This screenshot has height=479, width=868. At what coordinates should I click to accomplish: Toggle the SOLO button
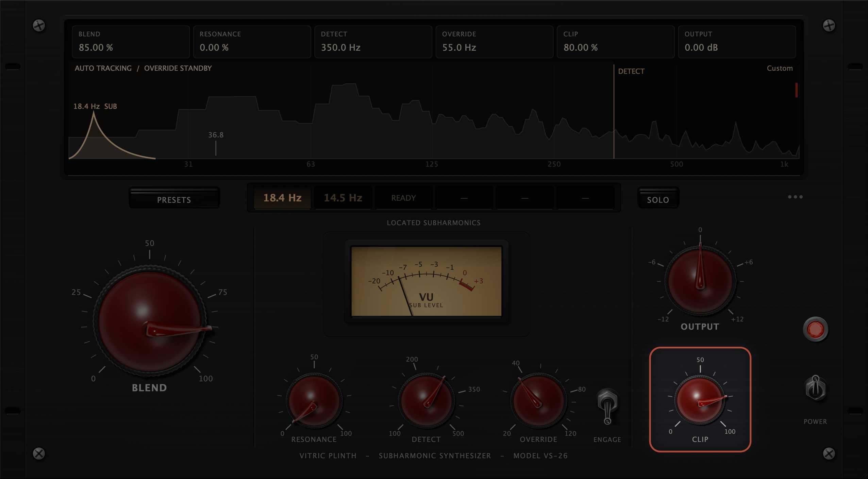(x=658, y=198)
